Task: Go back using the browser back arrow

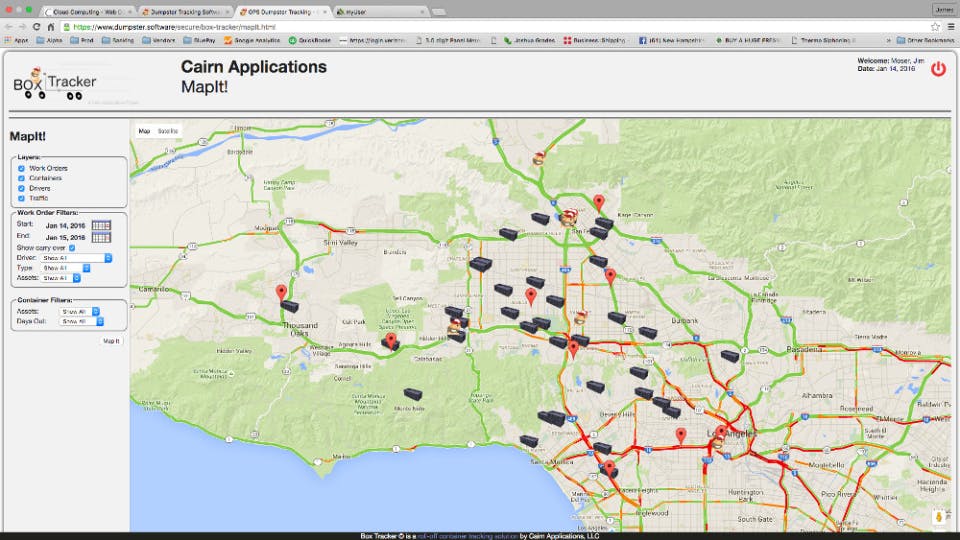Action: click(9, 27)
